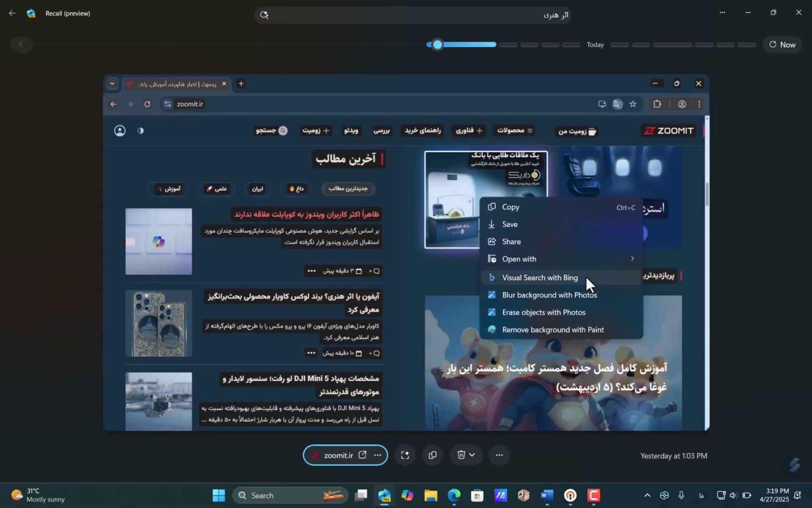The image size is (812, 508).
Task: Click the install app icon in address bar
Action: coord(602,104)
